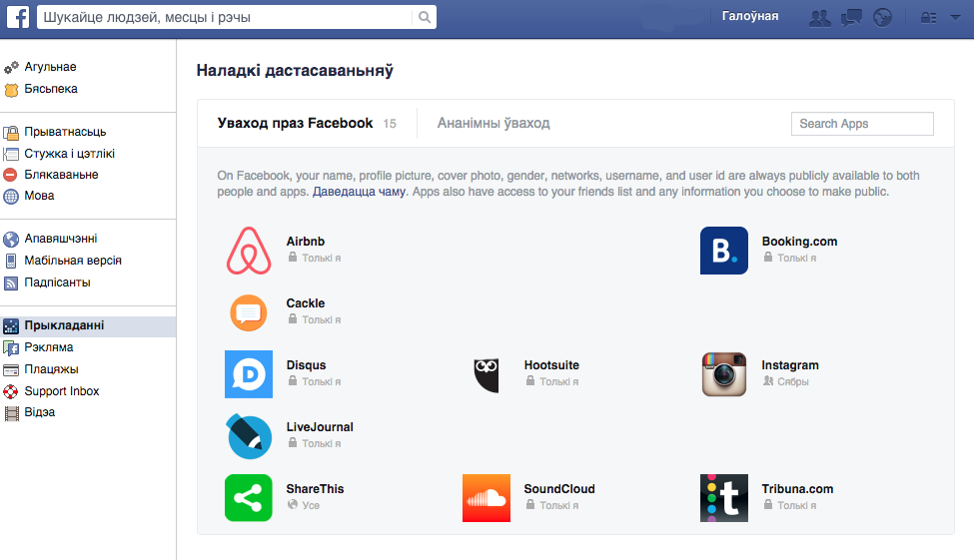Open the messages icon in top bar
Viewport: 974px width, 560px height.
point(851,17)
